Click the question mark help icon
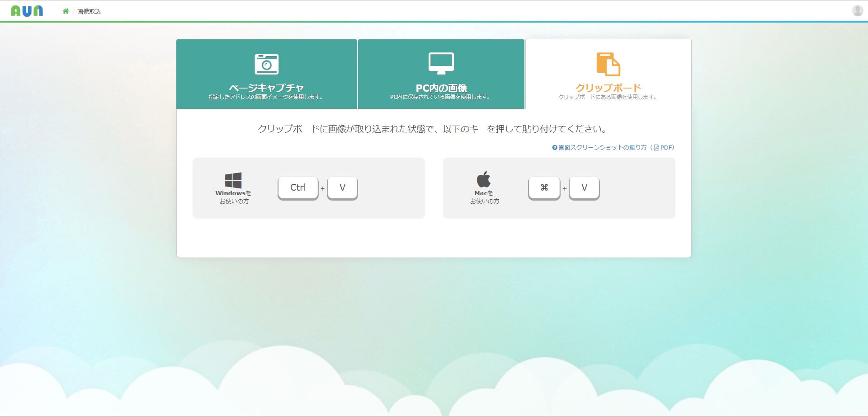This screenshot has width=868, height=417. coord(555,147)
